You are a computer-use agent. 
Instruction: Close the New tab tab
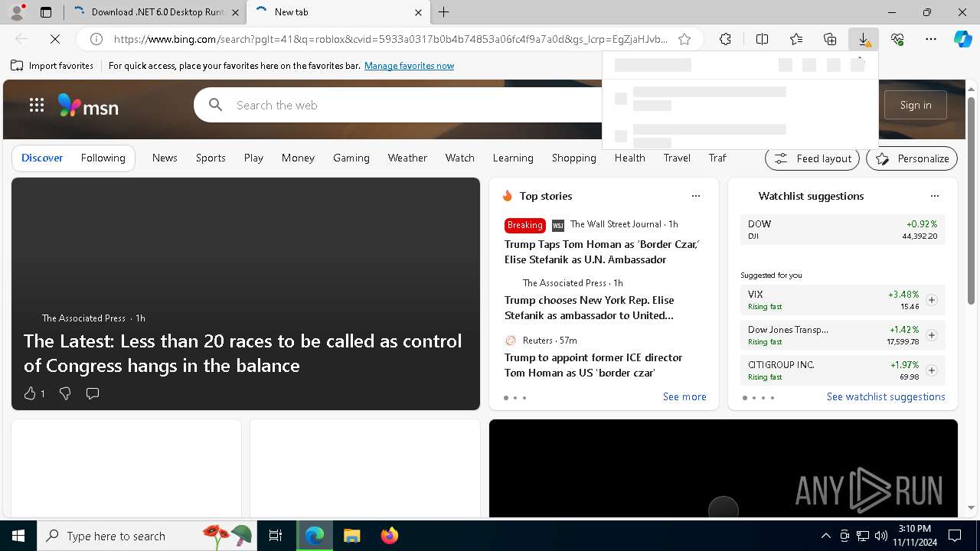[418, 12]
